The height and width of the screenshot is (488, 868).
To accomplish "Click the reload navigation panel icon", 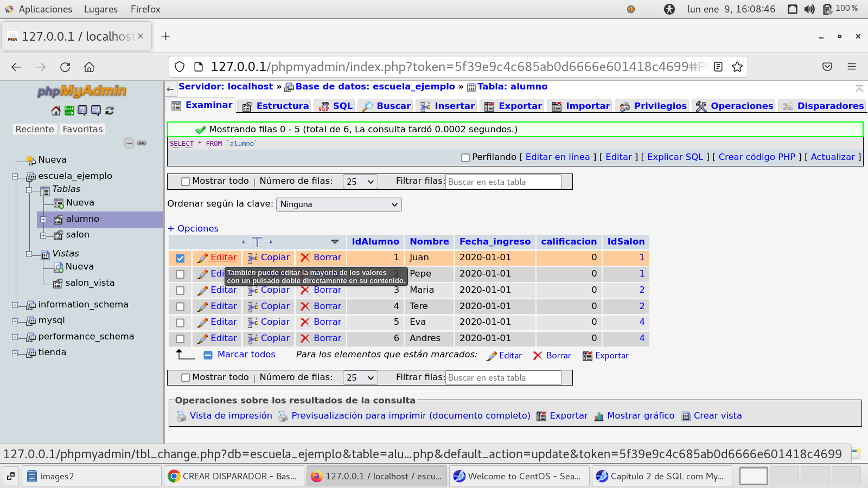I will (110, 111).
